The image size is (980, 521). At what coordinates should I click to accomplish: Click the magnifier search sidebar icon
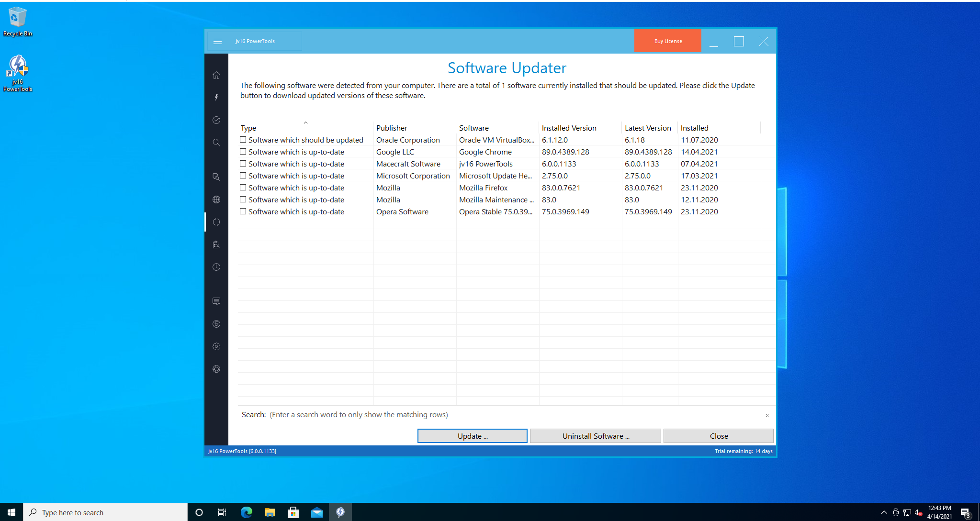[x=216, y=143]
